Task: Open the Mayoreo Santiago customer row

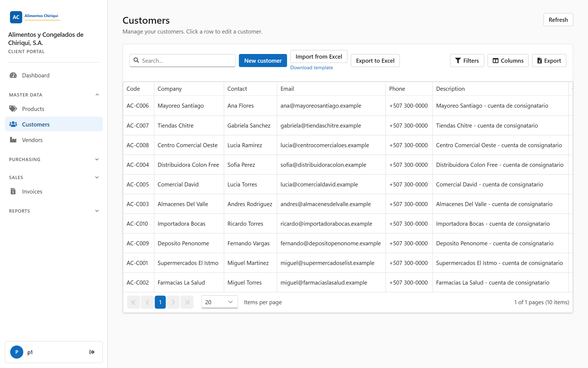Action: (348, 105)
